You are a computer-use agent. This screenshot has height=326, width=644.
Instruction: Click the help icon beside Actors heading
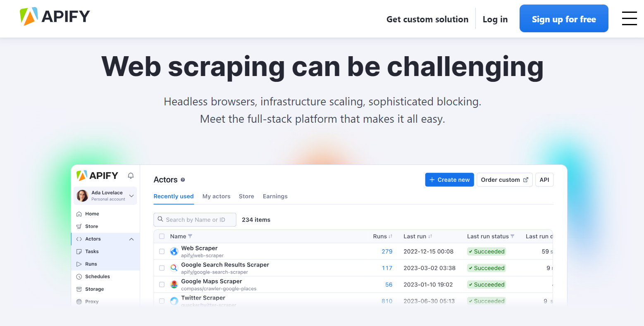click(x=183, y=180)
